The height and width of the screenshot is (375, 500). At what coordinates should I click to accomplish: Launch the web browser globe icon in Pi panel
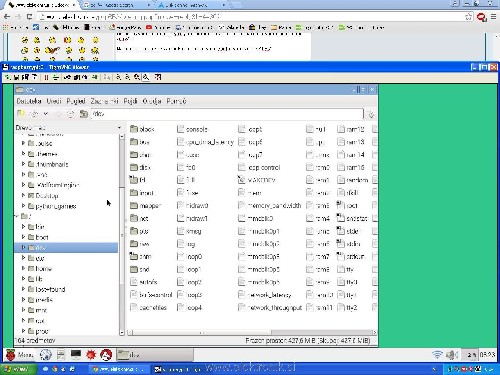point(46,355)
